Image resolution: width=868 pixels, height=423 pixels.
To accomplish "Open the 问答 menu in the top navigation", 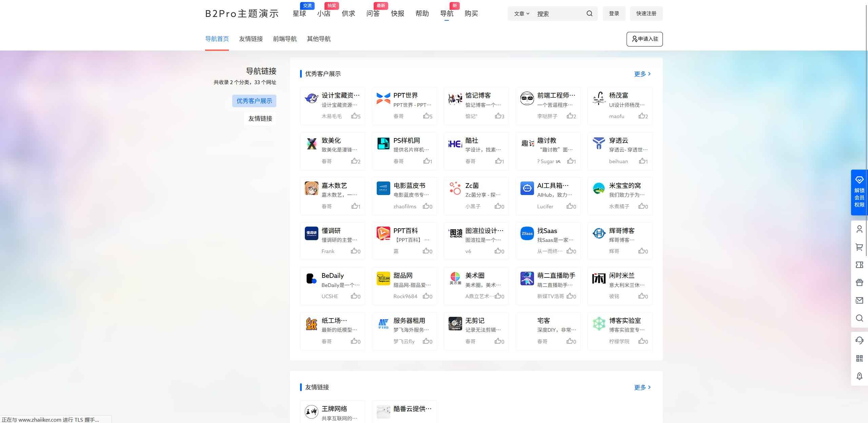I will pyautogui.click(x=373, y=14).
